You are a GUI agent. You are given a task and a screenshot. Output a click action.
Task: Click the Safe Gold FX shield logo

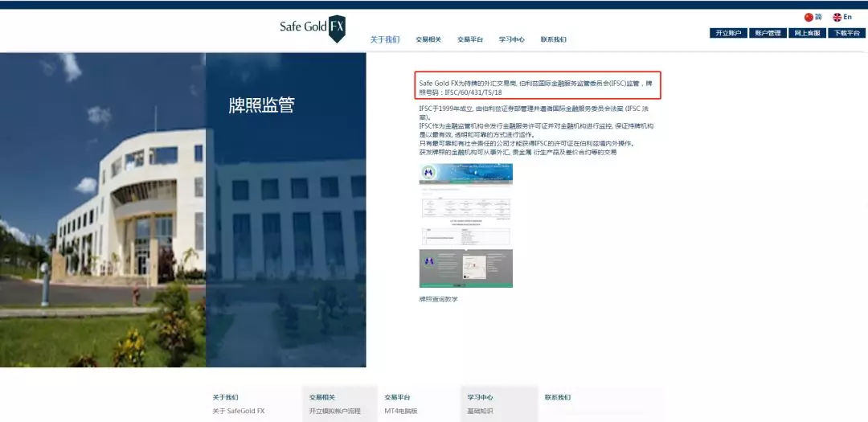pos(337,27)
